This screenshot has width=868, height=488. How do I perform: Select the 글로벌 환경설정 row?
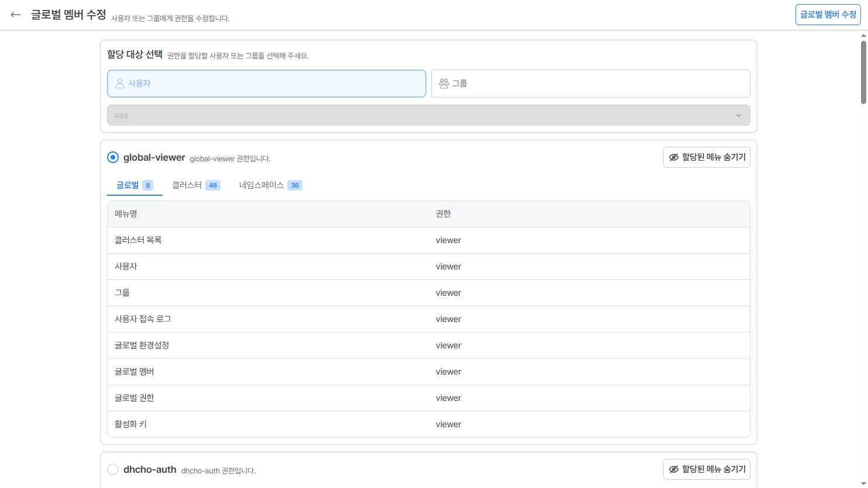click(x=429, y=345)
